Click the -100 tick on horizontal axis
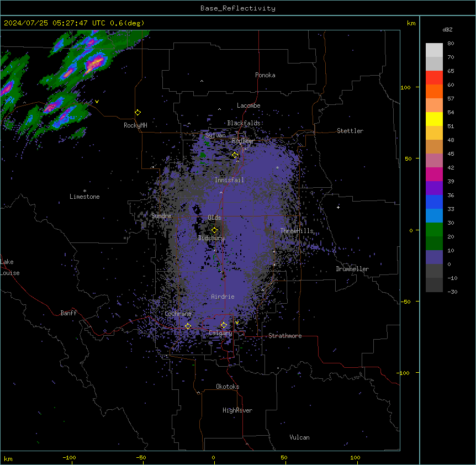Screen dimensions: 476x465 coord(69,457)
